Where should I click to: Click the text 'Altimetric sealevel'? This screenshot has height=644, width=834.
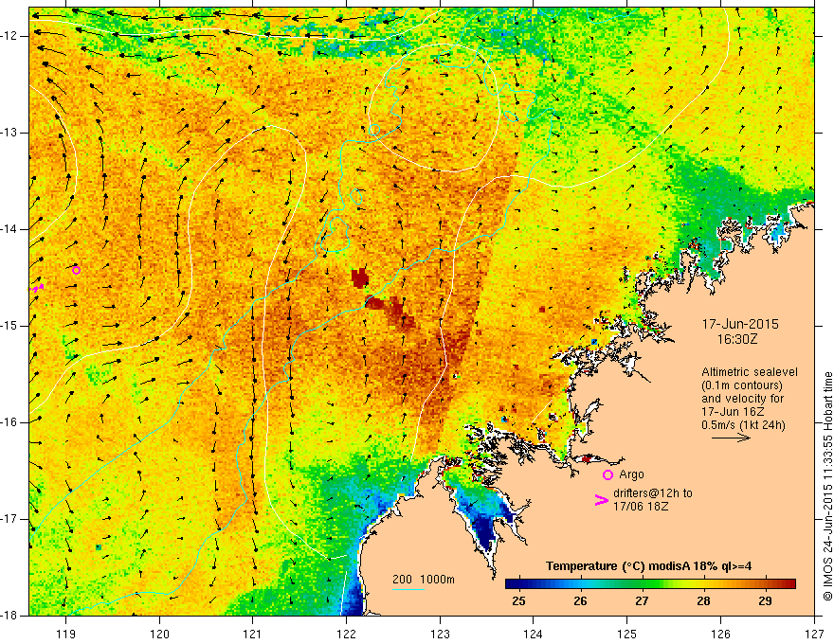point(750,372)
